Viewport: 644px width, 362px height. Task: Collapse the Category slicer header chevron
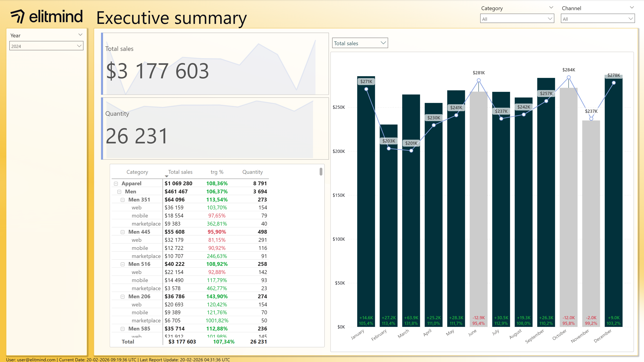[551, 7]
